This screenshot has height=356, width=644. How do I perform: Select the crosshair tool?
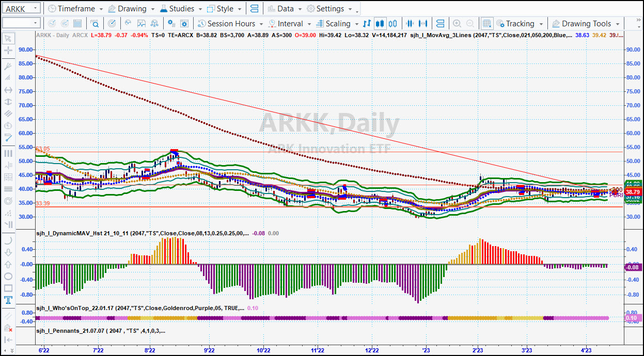8,51
